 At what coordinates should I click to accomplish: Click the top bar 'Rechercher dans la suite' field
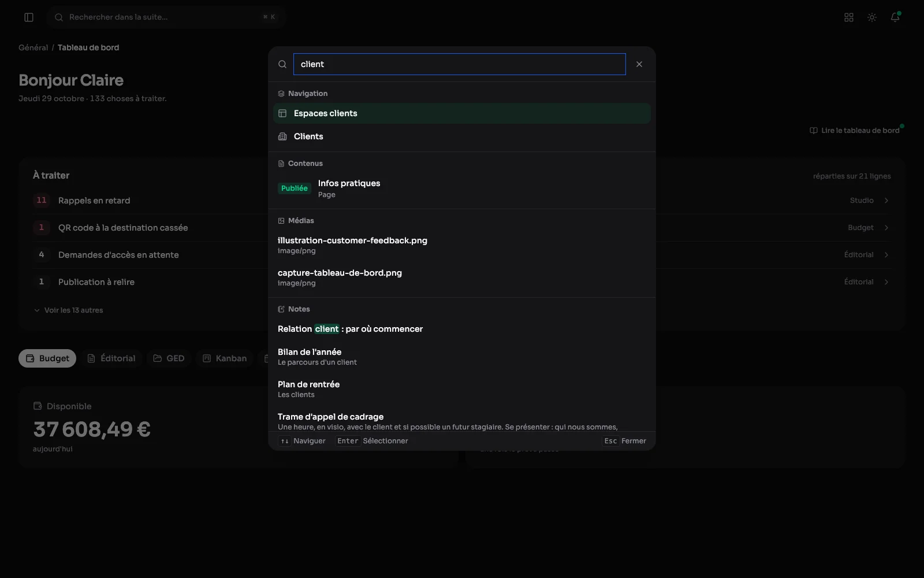[166, 17]
